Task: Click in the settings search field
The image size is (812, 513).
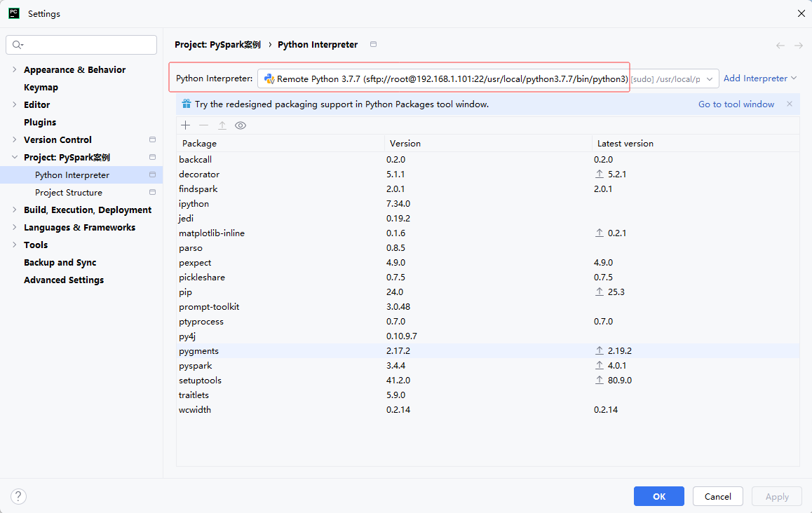Action: coord(81,45)
